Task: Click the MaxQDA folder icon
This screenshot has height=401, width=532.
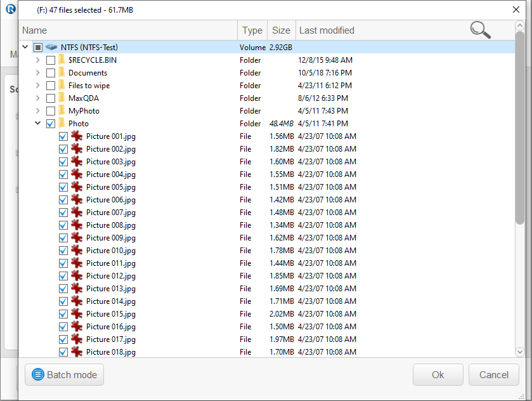Action: (62, 98)
